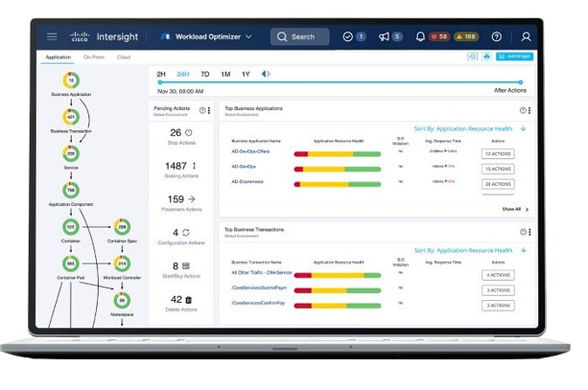
Task: Show the yellow warning alarms badge 188
Action: [466, 36]
